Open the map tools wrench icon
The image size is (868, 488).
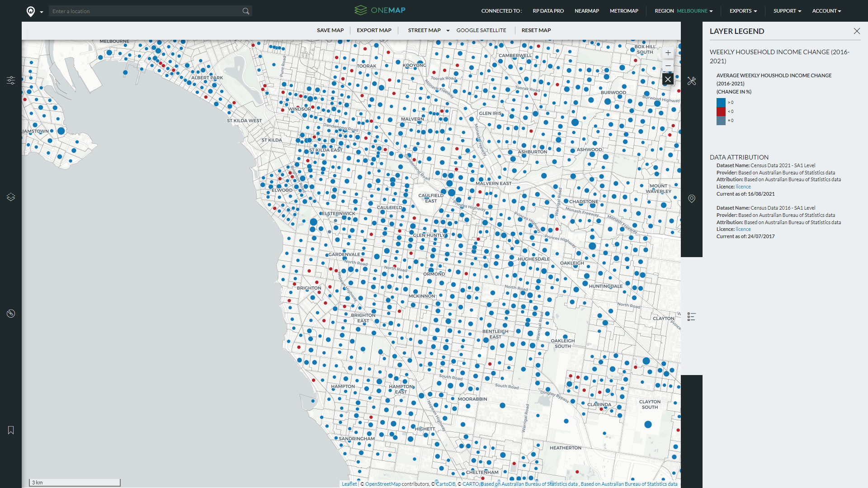coord(692,81)
